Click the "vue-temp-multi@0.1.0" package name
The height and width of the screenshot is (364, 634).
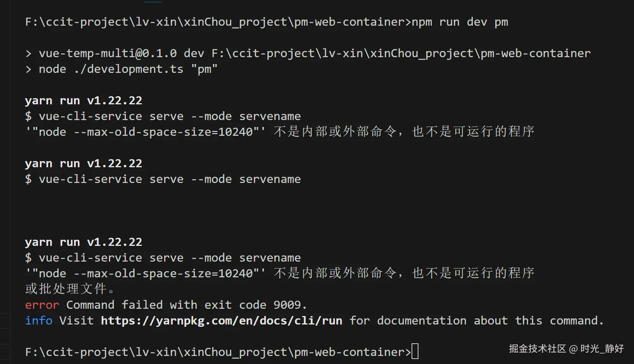pyautogui.click(x=108, y=53)
